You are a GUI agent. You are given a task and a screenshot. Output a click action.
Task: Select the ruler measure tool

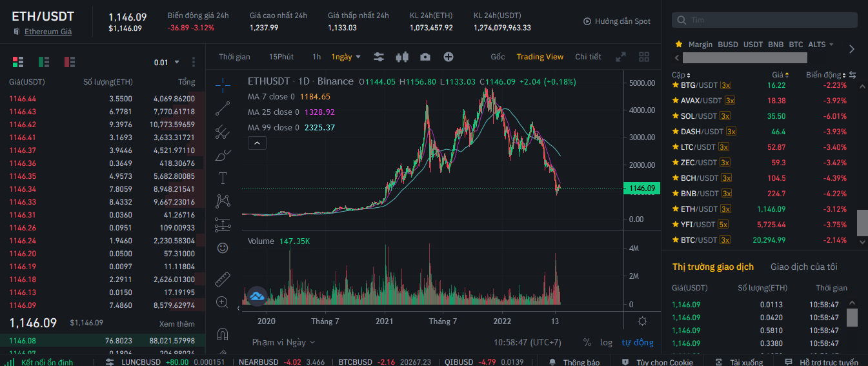(223, 279)
